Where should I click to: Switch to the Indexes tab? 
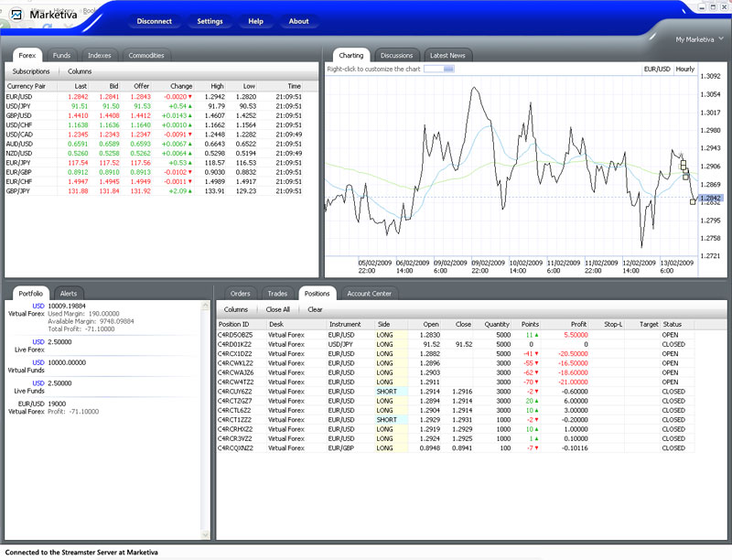[x=100, y=55]
